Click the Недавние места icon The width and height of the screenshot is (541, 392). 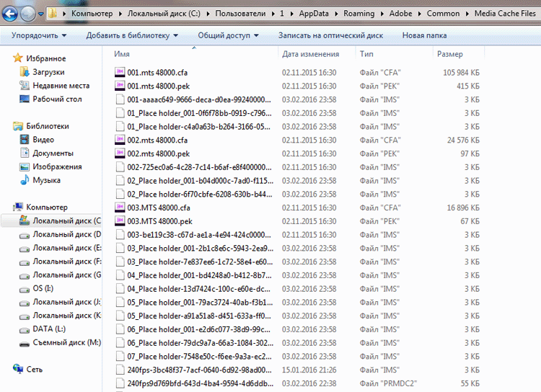pyautogui.click(x=25, y=85)
